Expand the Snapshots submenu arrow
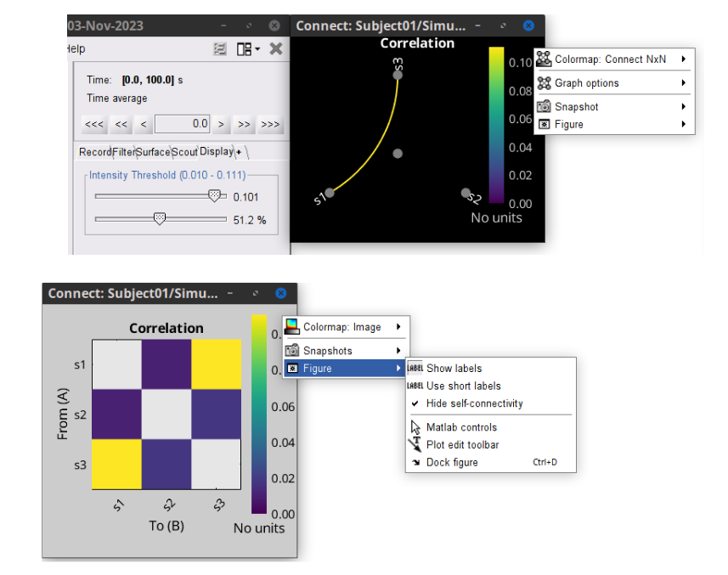728x575 pixels. (x=398, y=351)
